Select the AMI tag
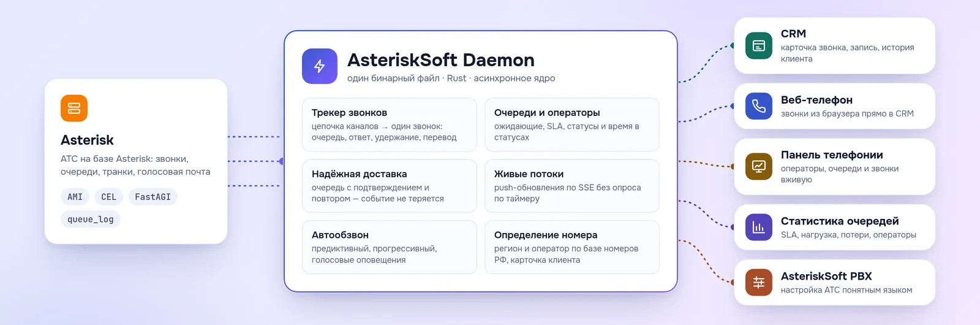Image resolution: width=980 pixels, height=325 pixels. point(75,197)
